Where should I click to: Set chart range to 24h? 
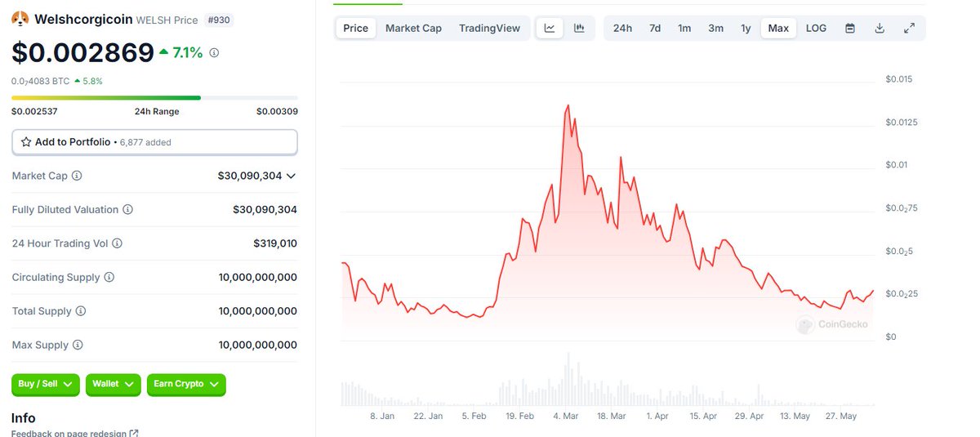click(622, 29)
